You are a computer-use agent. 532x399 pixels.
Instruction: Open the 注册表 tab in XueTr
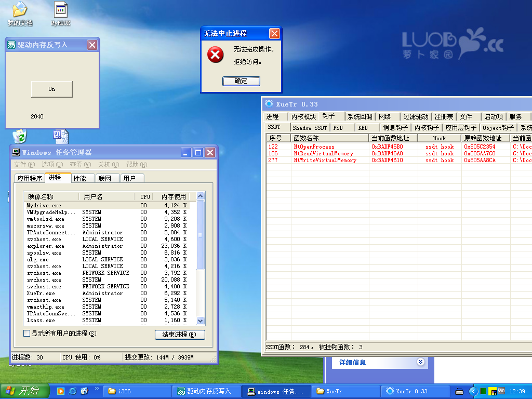click(x=444, y=117)
